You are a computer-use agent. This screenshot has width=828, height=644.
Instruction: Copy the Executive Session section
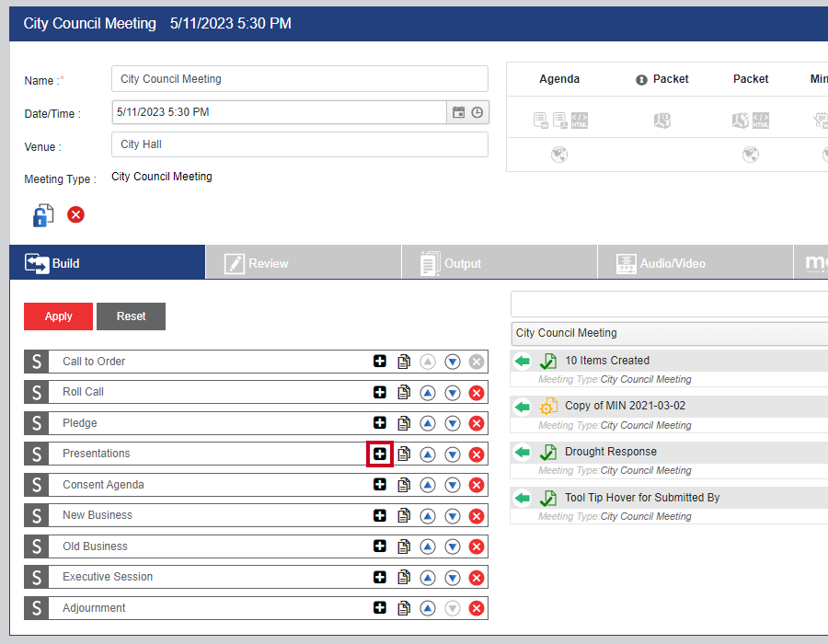tap(404, 577)
